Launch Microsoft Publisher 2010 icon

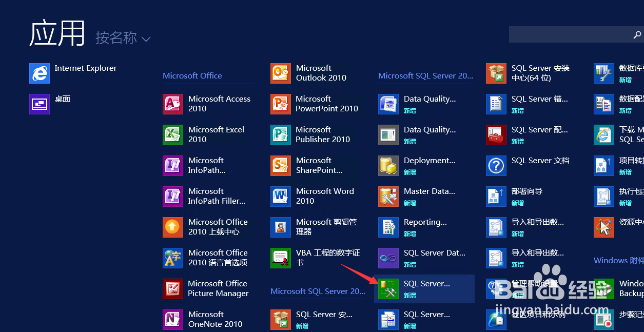coord(281,135)
